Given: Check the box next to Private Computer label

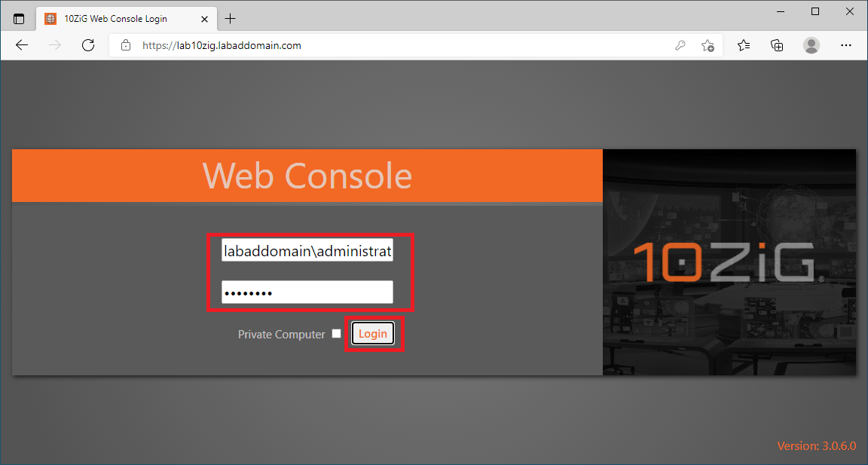Looking at the screenshot, I should coord(336,333).
